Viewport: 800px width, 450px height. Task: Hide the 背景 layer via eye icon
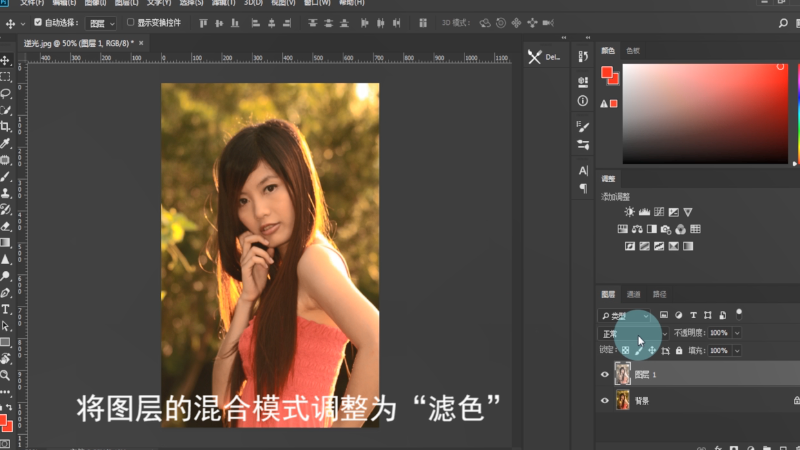(x=605, y=401)
